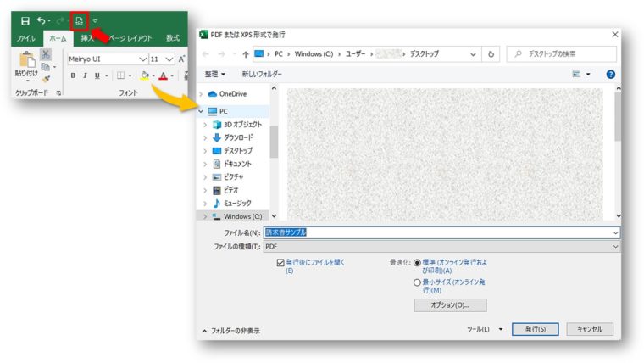Select ミュージック in folder tree
This screenshot has width=644, height=363.
coord(237,204)
